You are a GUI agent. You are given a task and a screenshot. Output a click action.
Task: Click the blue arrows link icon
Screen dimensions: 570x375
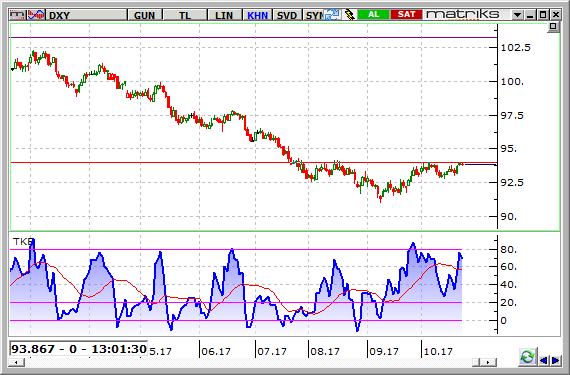pos(332,15)
